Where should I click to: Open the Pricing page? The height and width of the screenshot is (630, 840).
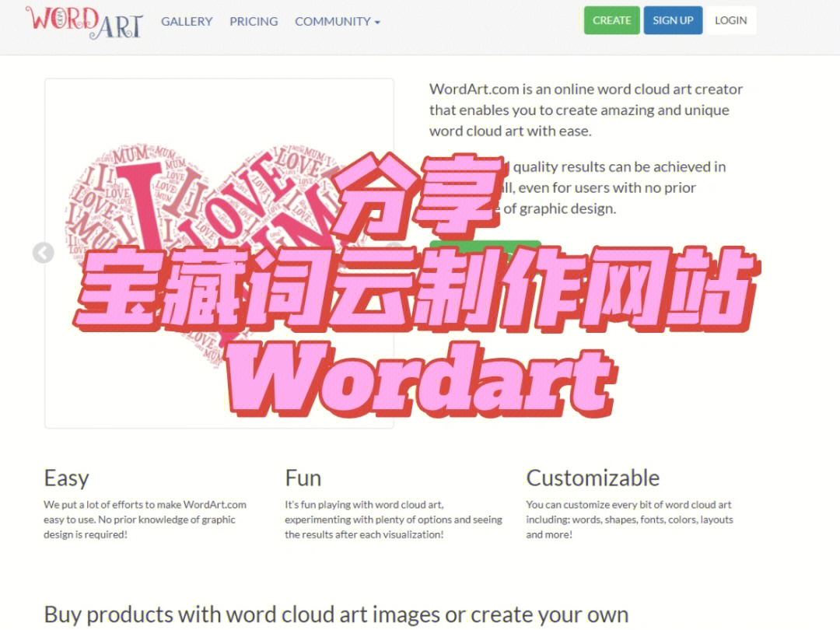click(x=254, y=22)
